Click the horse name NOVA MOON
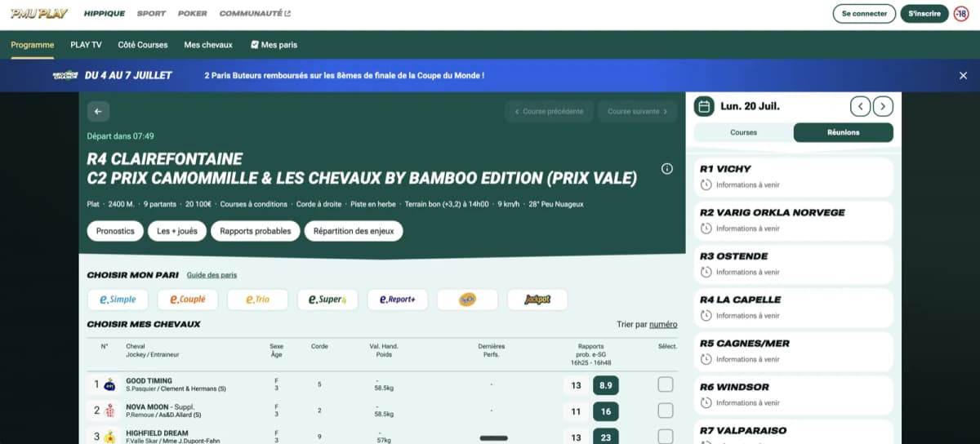The width and height of the screenshot is (980, 444). coord(148,406)
